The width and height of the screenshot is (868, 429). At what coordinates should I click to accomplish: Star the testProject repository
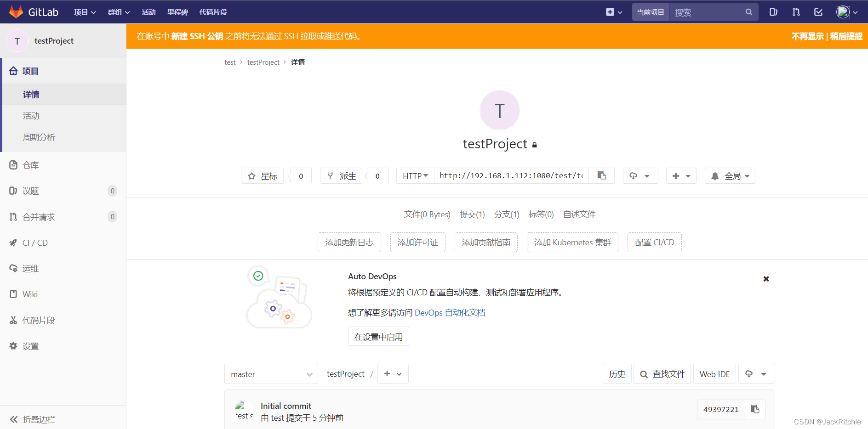pyautogui.click(x=262, y=175)
